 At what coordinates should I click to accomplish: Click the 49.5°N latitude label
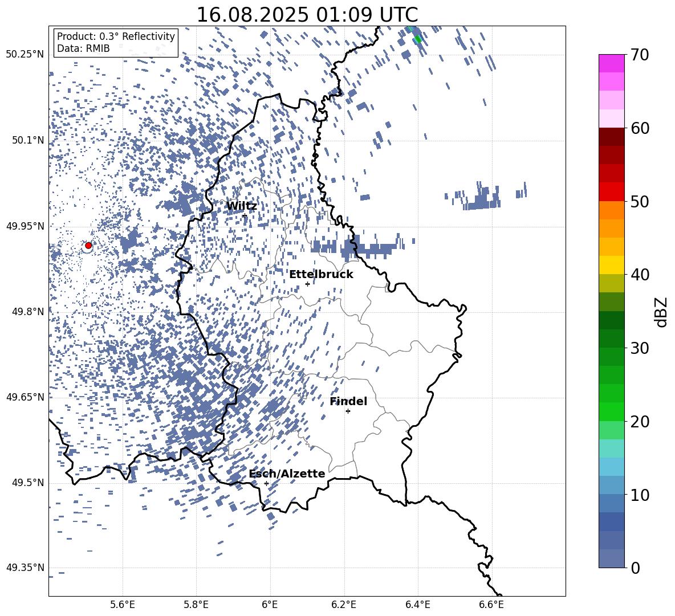tap(27, 483)
